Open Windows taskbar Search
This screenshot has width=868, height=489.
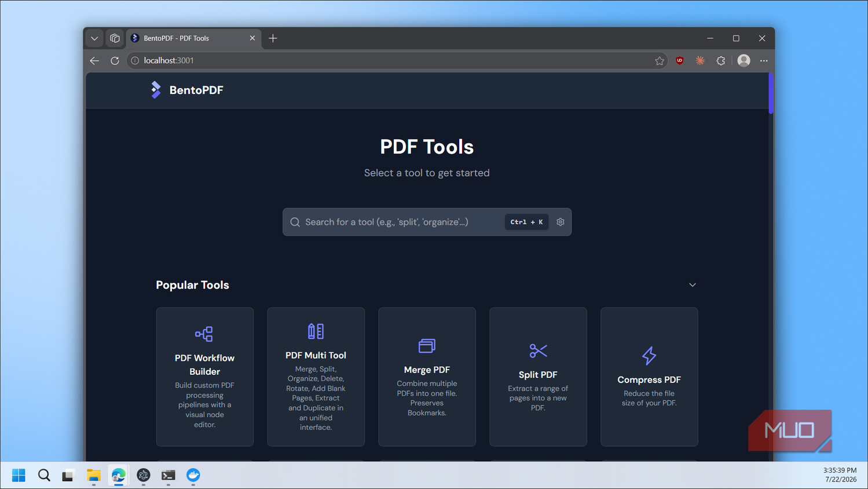[x=44, y=475]
